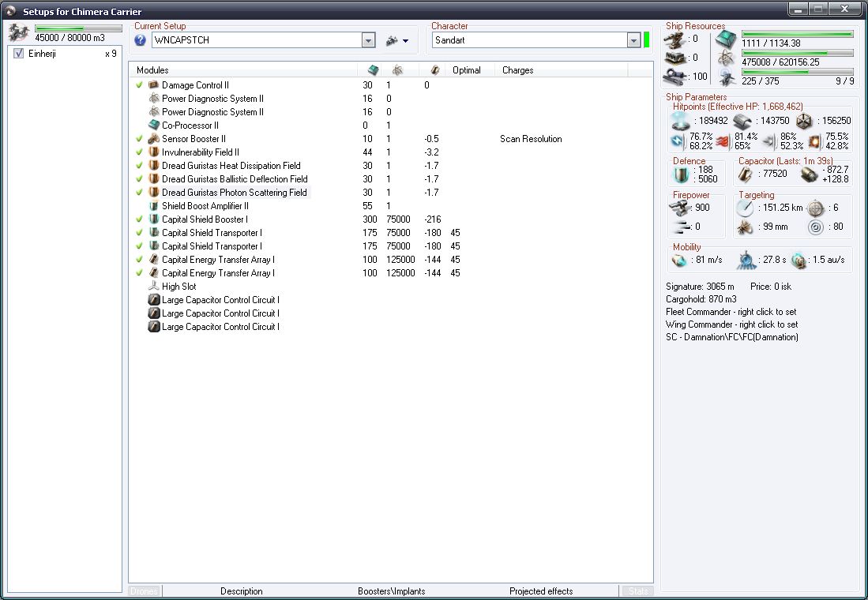Click the Signature: 3065 m text

pyautogui.click(x=700, y=286)
